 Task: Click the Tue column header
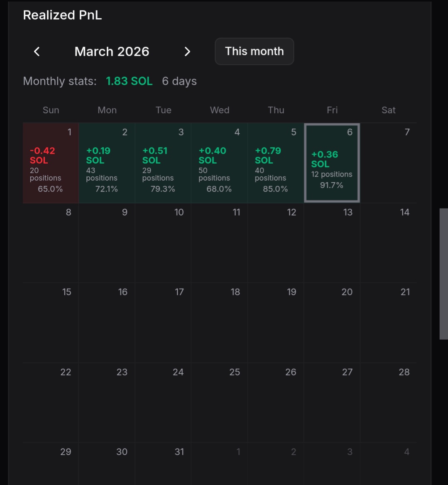coord(163,110)
